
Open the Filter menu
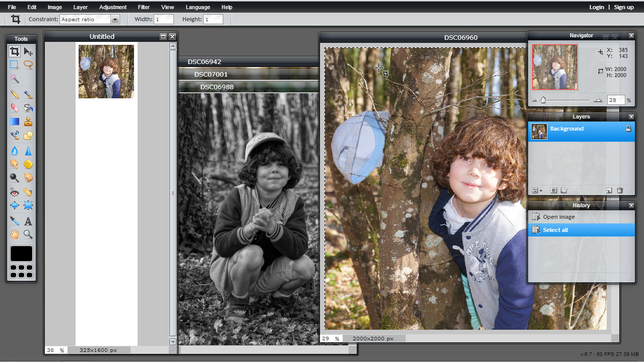point(144,7)
